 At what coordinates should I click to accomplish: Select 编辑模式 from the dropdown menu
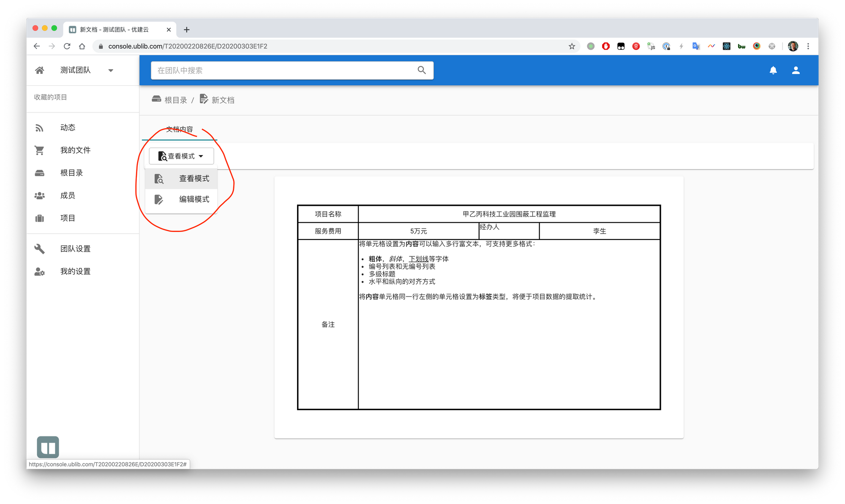pos(194,199)
